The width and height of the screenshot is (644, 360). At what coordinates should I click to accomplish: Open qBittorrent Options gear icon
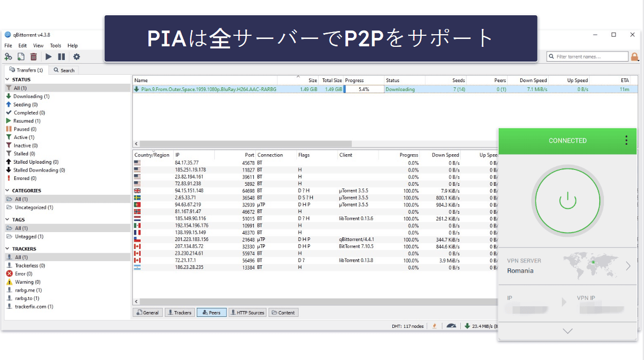(77, 57)
